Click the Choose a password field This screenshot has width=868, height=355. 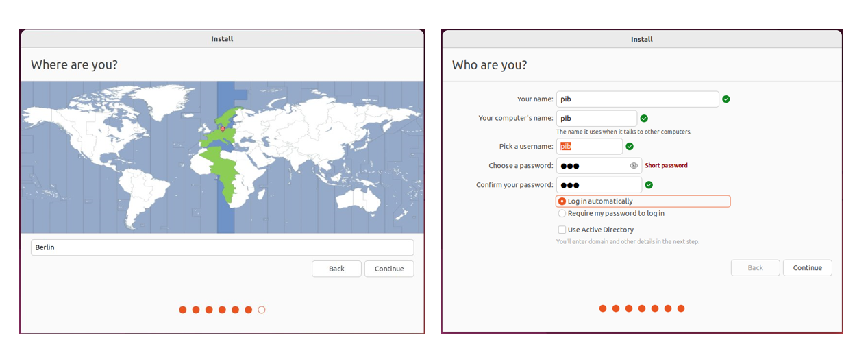pos(593,166)
